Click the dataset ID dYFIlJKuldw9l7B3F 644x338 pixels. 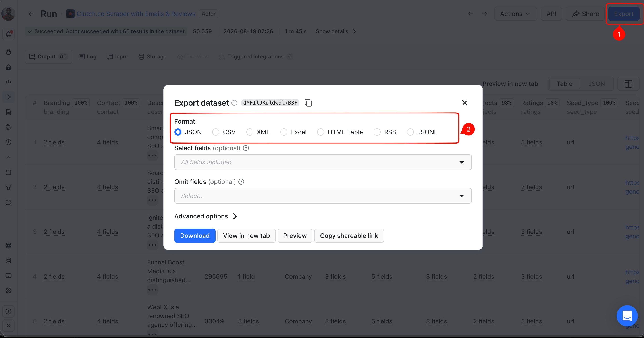tap(270, 103)
